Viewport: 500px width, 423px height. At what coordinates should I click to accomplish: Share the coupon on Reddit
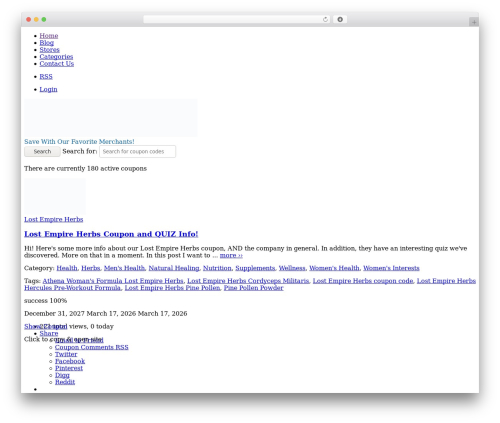click(x=65, y=382)
